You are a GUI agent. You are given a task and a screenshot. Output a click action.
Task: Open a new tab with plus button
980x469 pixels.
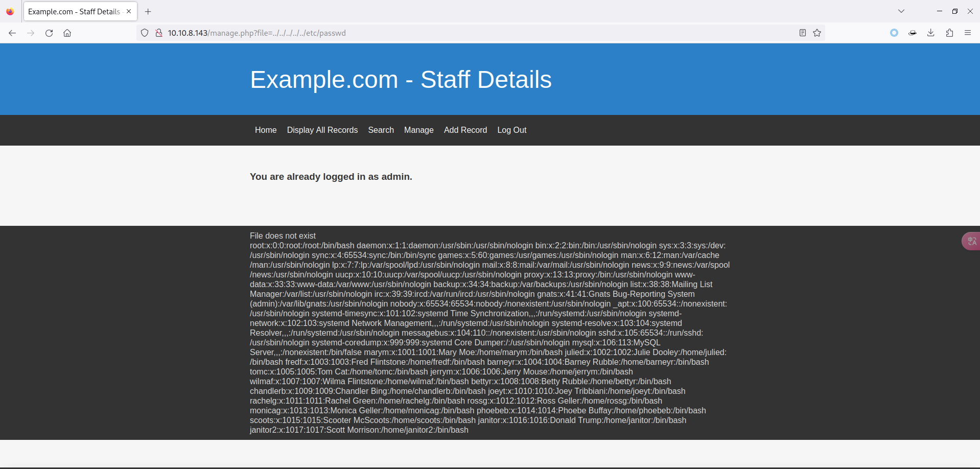point(148,12)
